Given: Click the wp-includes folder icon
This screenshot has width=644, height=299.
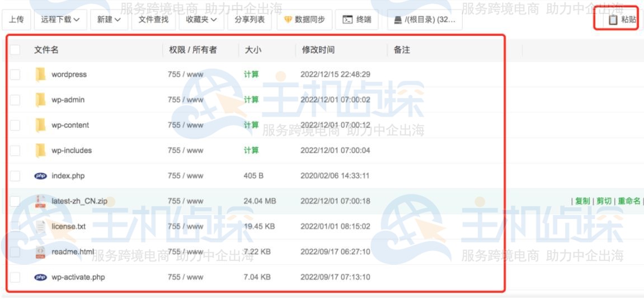Looking at the screenshot, I should point(40,151).
